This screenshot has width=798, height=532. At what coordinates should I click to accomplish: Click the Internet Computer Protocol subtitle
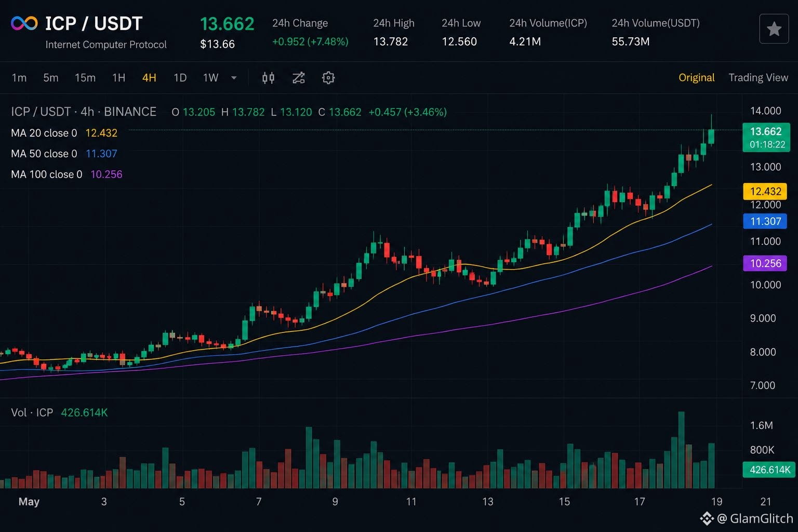106,45
